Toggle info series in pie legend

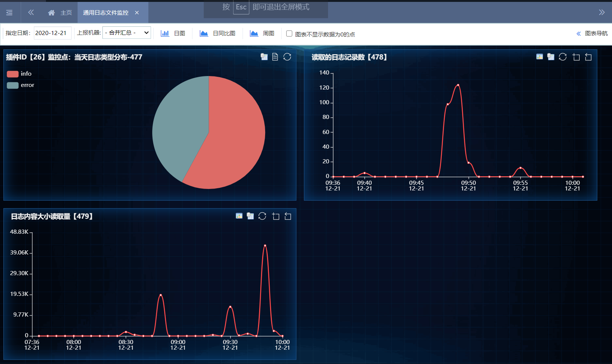click(19, 74)
